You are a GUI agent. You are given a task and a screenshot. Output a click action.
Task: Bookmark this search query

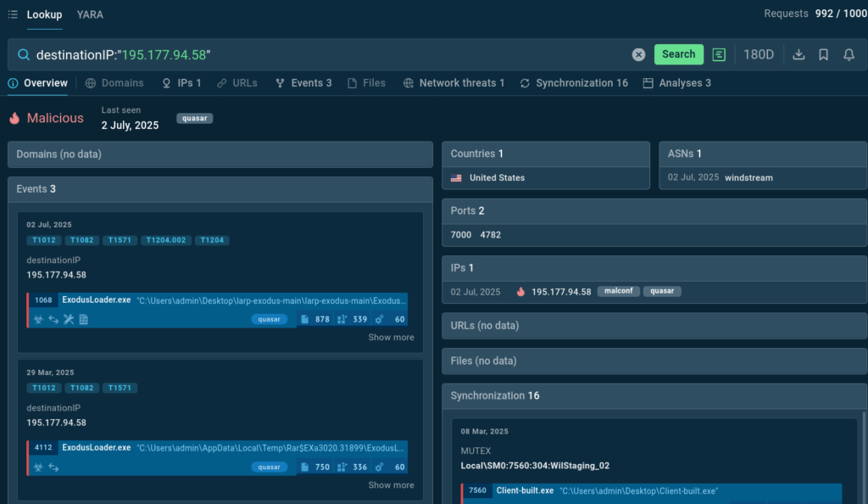coord(823,54)
